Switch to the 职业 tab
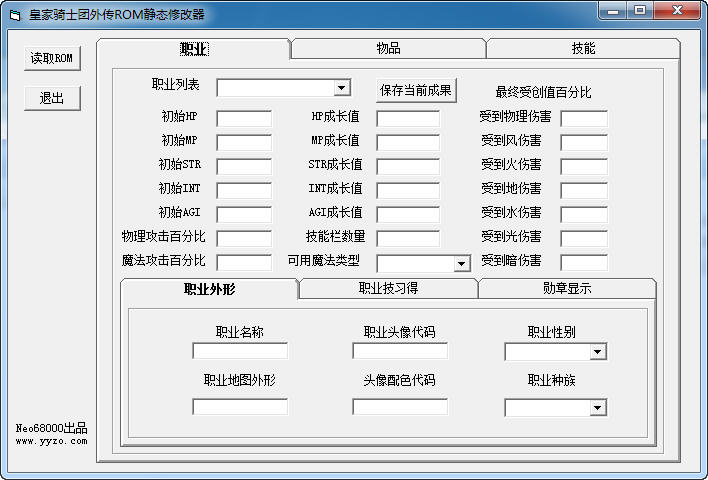Viewport: 708px width, 480px height. click(194, 49)
